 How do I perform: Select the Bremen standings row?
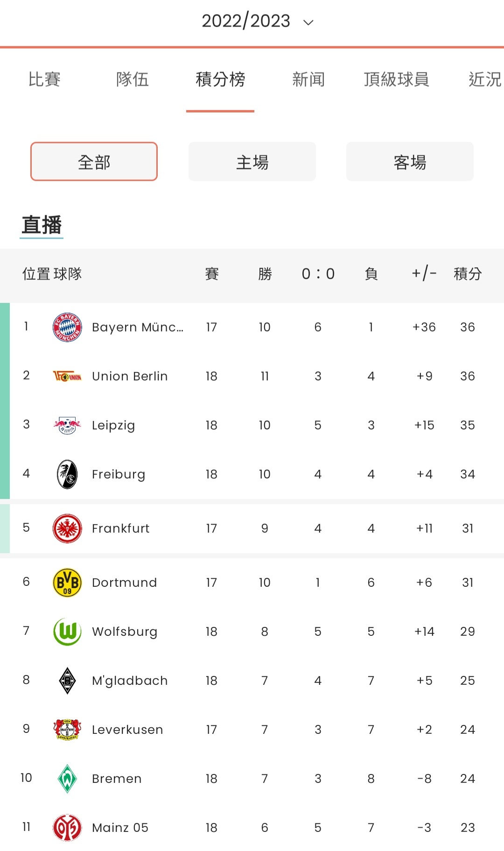tap(252, 779)
